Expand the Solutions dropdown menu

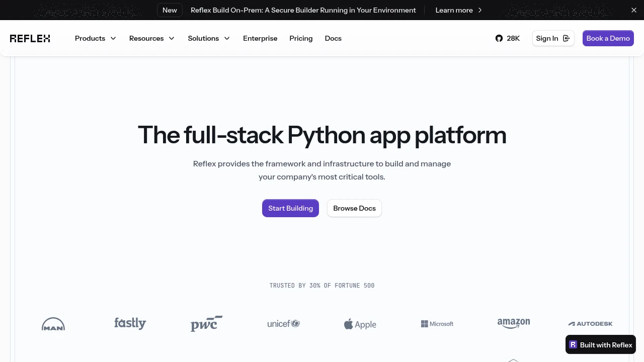click(x=209, y=38)
